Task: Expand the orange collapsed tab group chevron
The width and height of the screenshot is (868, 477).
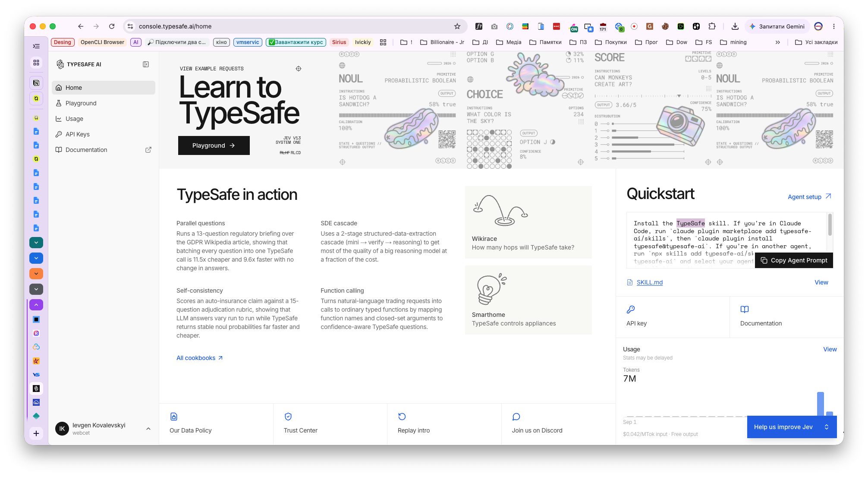Action: pyautogui.click(x=36, y=274)
